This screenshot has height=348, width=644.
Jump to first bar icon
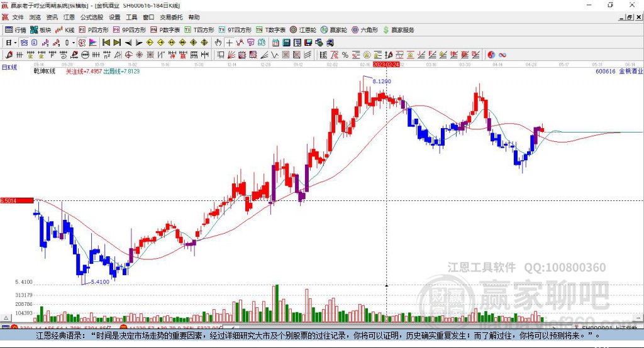(x=106, y=43)
